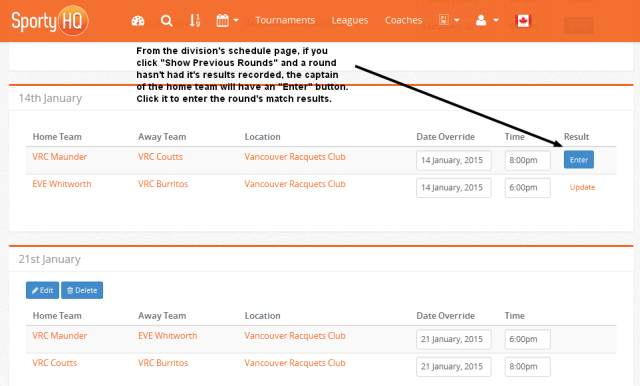Click Edit for the 21st January round
The width and height of the screenshot is (640, 386).
point(42,290)
